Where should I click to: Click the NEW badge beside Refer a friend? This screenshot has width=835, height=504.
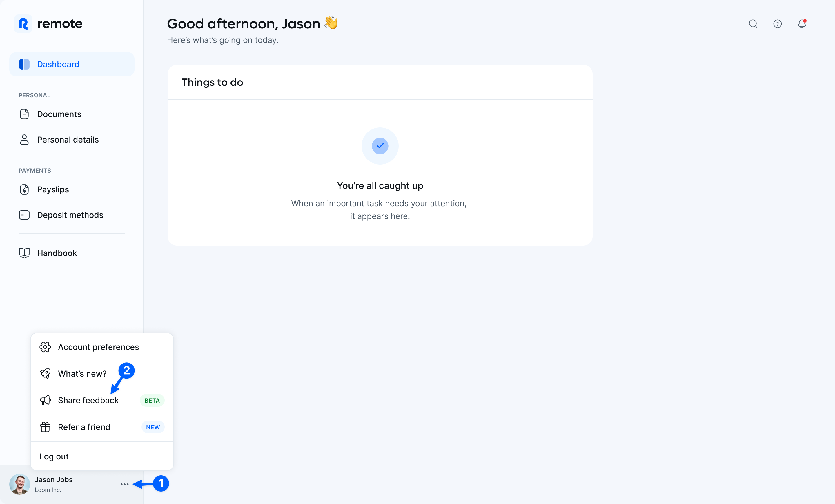[153, 427]
